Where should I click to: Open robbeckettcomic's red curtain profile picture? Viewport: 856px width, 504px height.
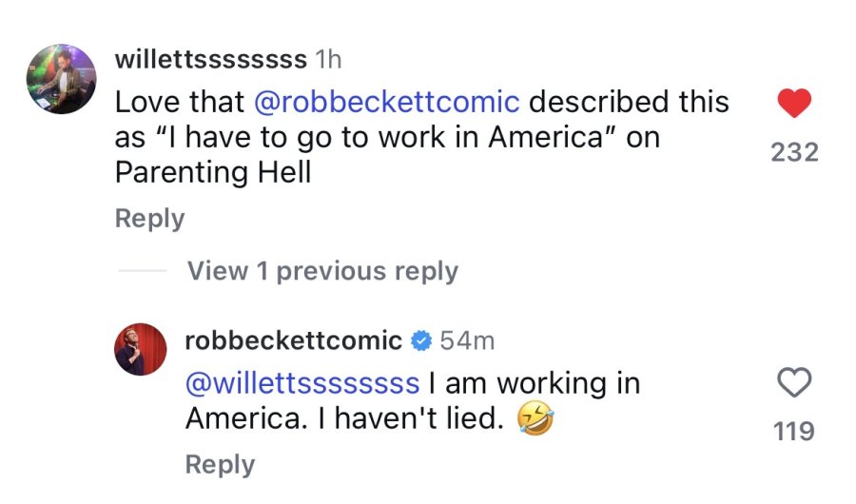coord(141,349)
